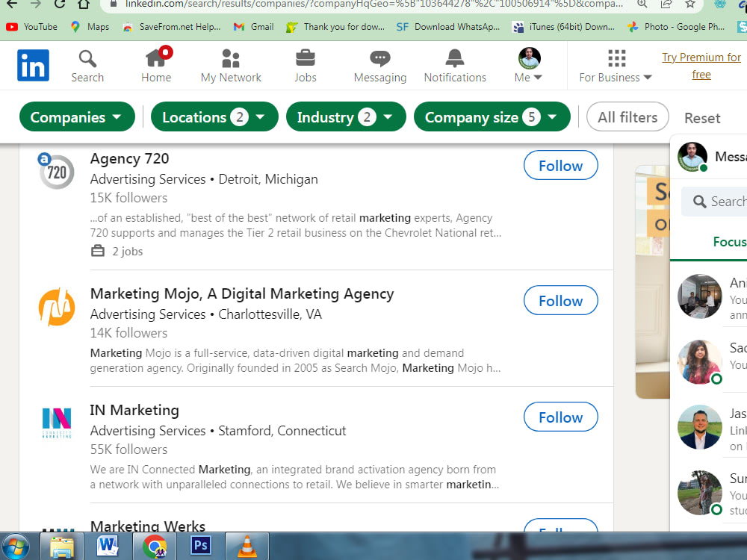747x560 pixels.
Task: Open Microsoft Word from taskbar
Action: click(108, 547)
